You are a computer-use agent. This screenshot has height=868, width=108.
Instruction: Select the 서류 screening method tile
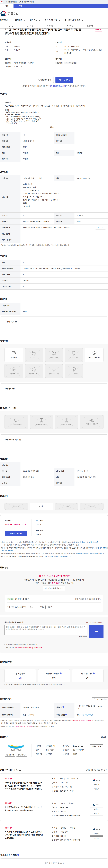pos(16,506)
